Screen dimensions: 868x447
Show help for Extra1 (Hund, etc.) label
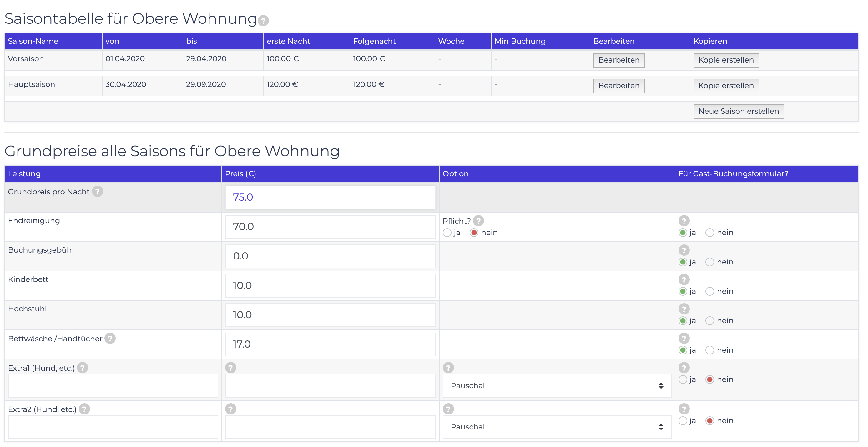click(82, 368)
